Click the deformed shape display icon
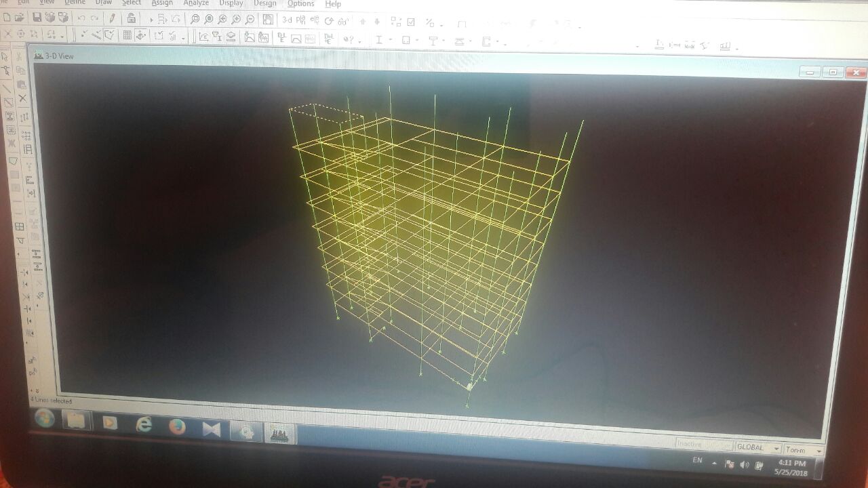Viewport: 868px width, 488px height. pos(250,38)
